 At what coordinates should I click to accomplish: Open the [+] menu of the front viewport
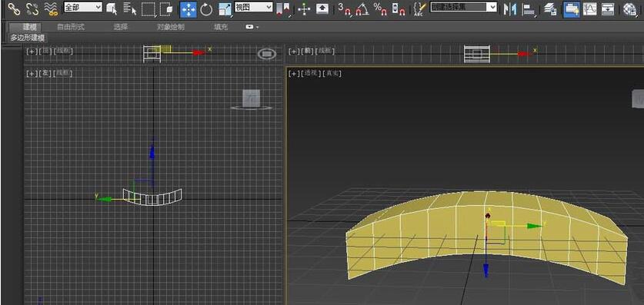click(293, 51)
